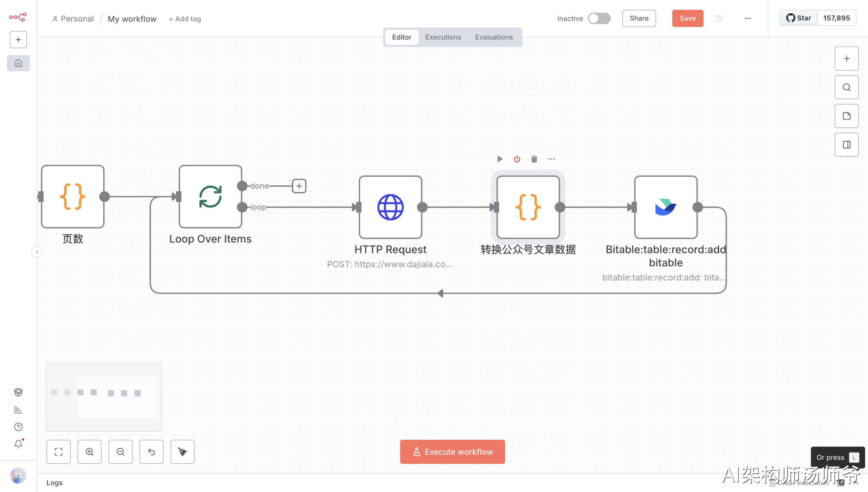
Task: Click the zoom to fit canvas button
Action: point(59,452)
